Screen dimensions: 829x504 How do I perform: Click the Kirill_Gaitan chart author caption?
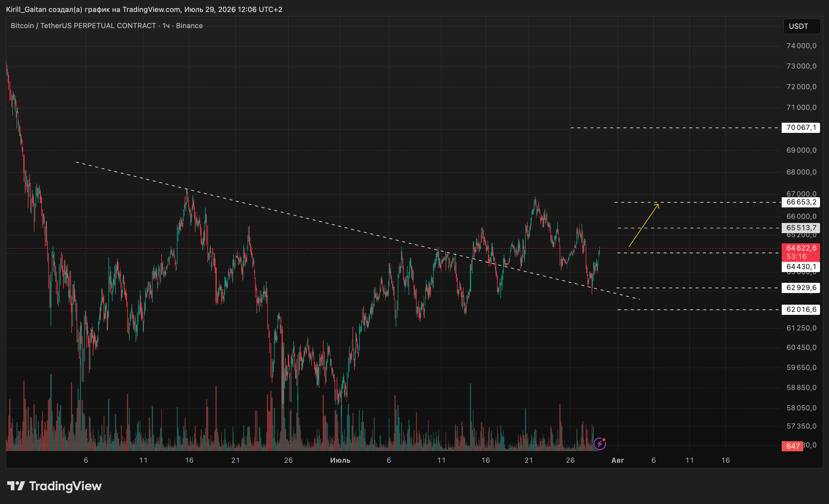click(144, 9)
